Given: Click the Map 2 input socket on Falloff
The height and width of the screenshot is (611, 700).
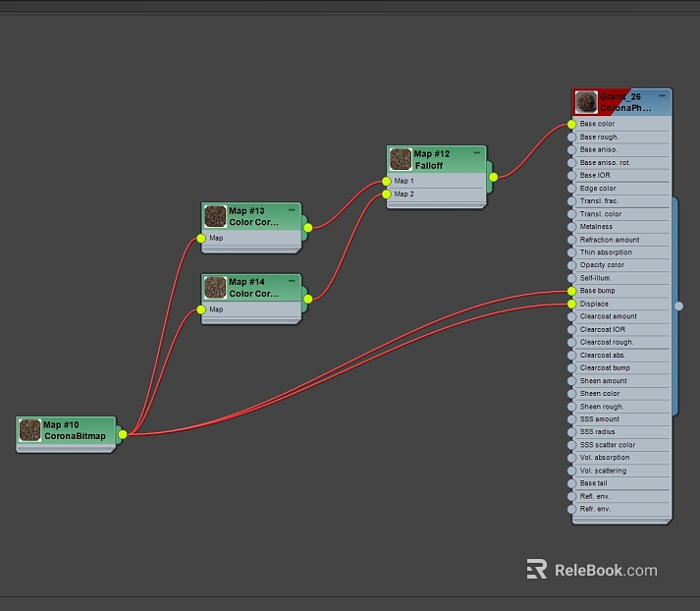Looking at the screenshot, I should coord(387,194).
